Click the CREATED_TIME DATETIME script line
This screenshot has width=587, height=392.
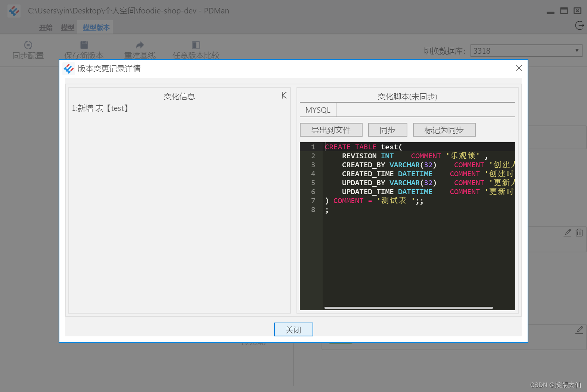click(428, 174)
